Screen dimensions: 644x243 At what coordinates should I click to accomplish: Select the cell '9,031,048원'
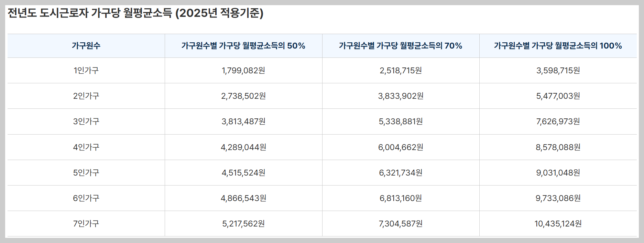click(x=558, y=173)
